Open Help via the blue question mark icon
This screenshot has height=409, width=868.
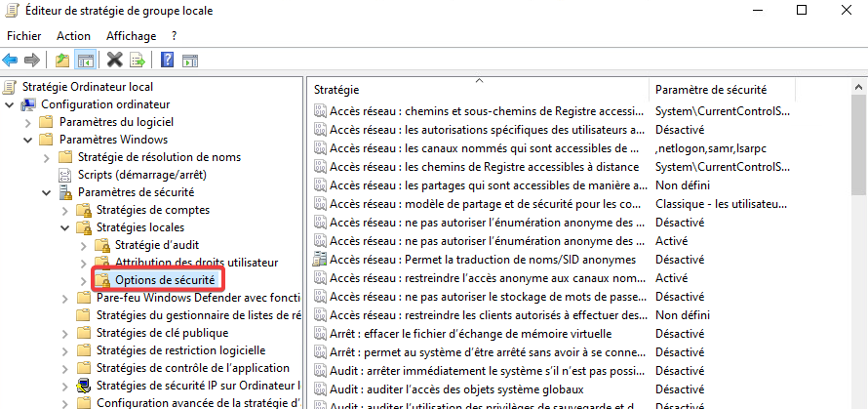[167, 60]
